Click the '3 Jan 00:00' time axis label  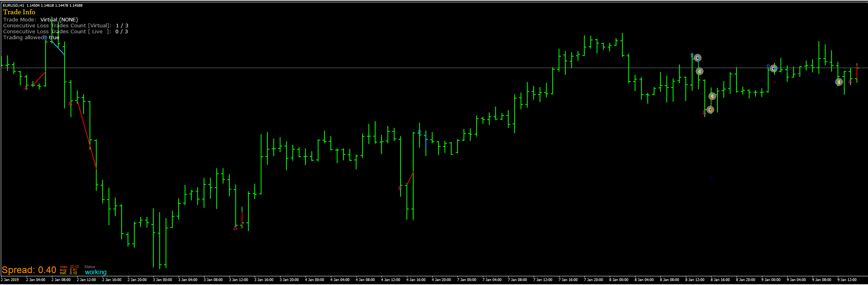[x=162, y=280]
